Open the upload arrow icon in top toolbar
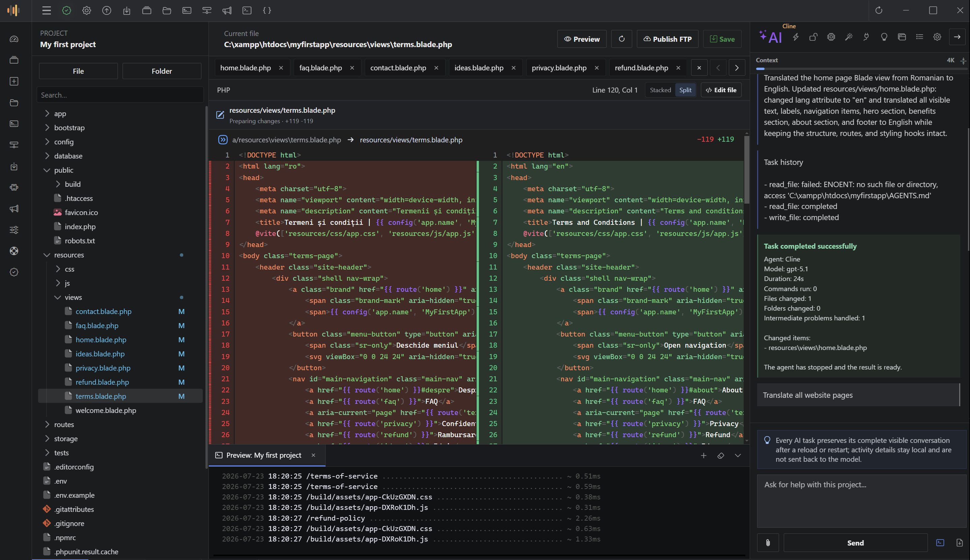 pyautogui.click(x=107, y=10)
